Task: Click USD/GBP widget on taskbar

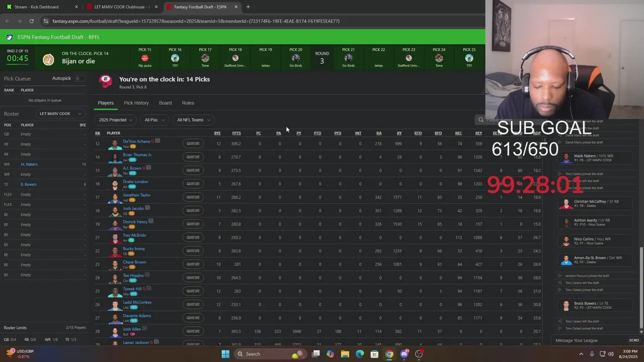Action: 20,354
